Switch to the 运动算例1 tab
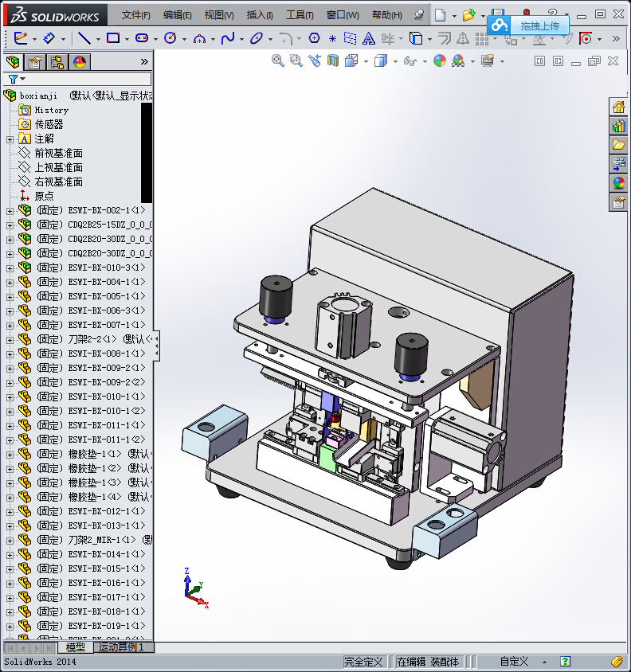631x672 pixels. [x=121, y=647]
